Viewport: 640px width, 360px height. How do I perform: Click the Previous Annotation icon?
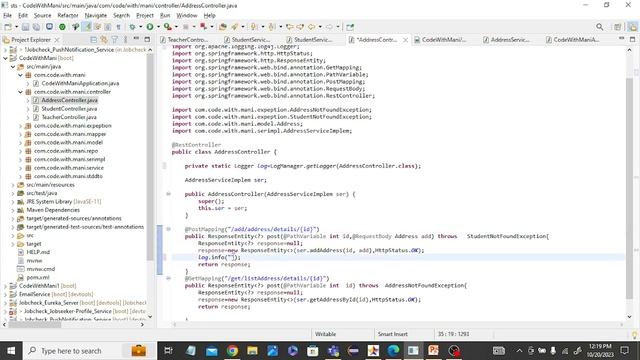pyautogui.click(x=272, y=27)
